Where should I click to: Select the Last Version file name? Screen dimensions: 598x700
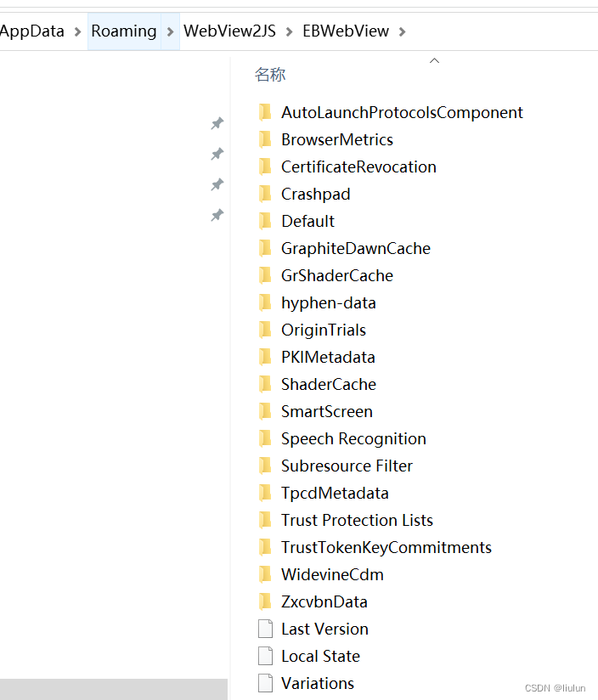tap(324, 629)
